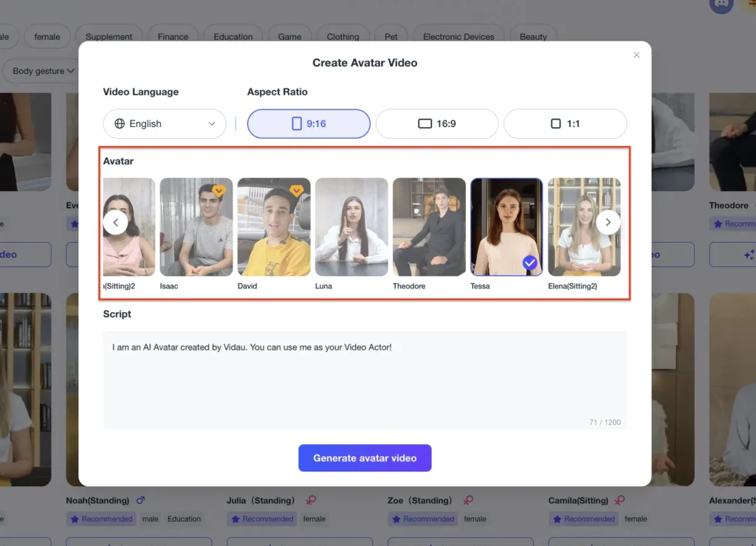
Task: Click the Recommended badge under Camila(Sitting)
Action: coord(583,519)
